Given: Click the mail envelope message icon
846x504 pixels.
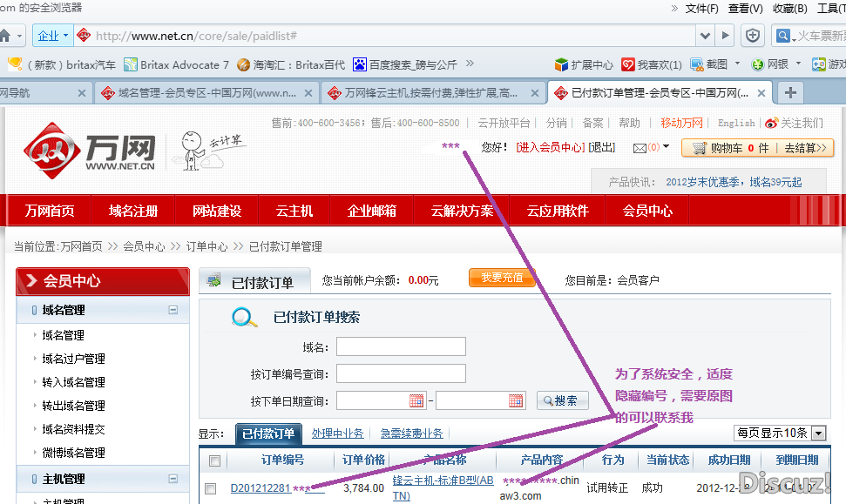Looking at the screenshot, I should pos(640,148).
